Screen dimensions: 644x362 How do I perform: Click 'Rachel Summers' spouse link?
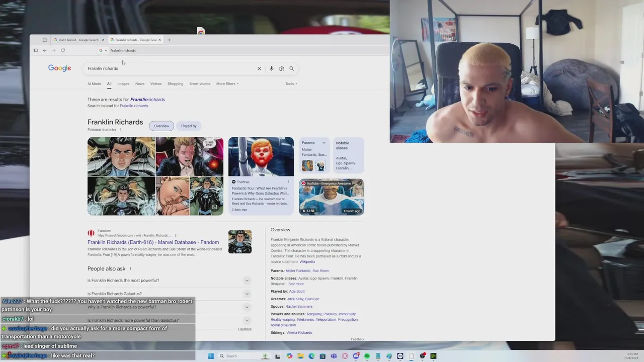299,307
